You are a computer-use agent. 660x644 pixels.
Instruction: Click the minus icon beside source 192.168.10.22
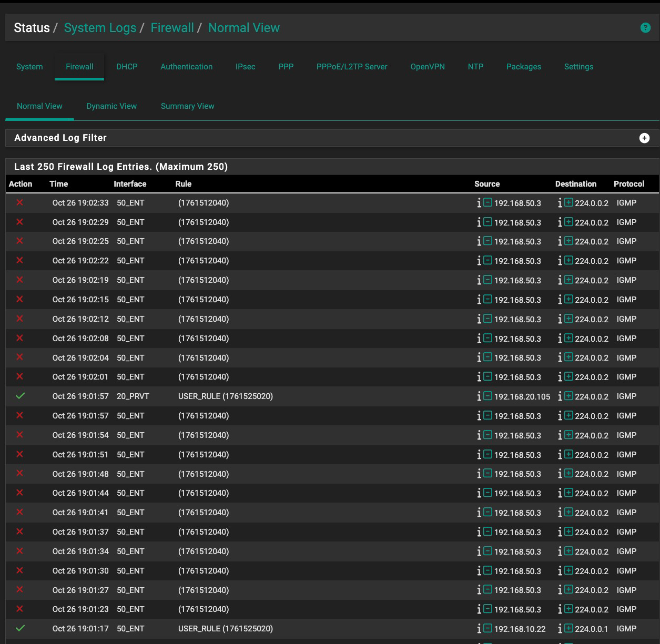click(x=488, y=628)
